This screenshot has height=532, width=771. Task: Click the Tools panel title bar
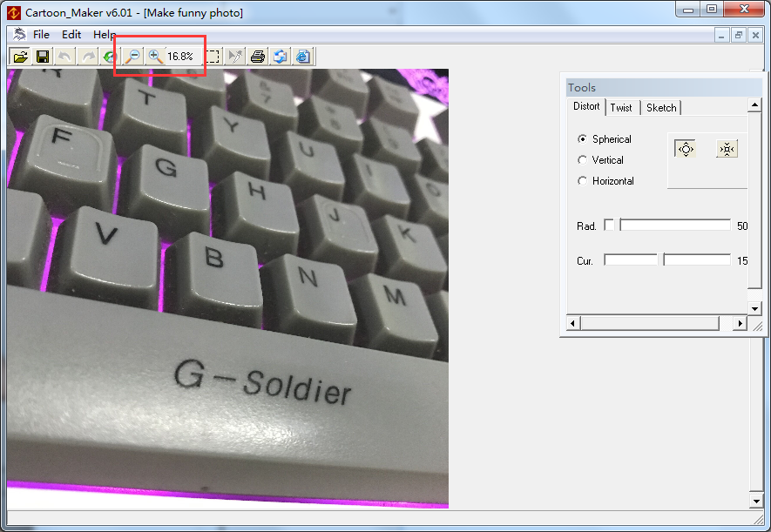[665, 87]
